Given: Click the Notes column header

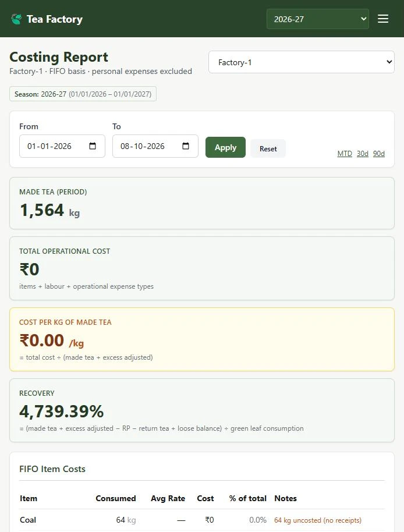Looking at the screenshot, I should [x=286, y=498].
